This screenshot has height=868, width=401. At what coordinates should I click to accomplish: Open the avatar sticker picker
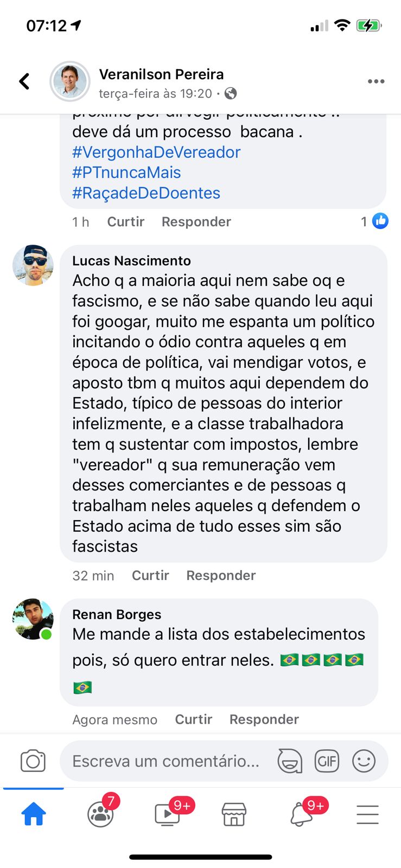tap(290, 761)
